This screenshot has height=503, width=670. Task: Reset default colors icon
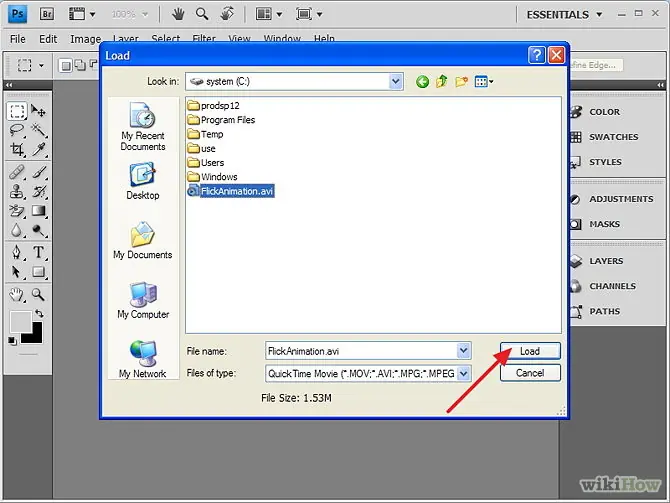coord(13,341)
